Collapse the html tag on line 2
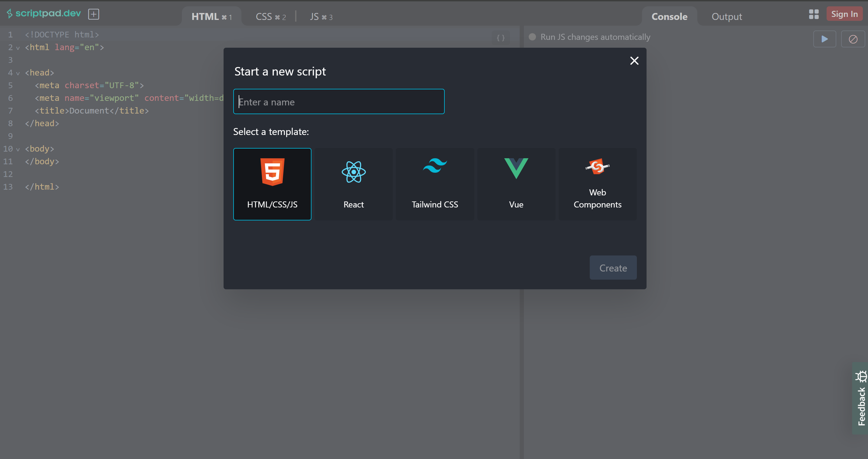The height and width of the screenshot is (459, 868). tap(18, 48)
